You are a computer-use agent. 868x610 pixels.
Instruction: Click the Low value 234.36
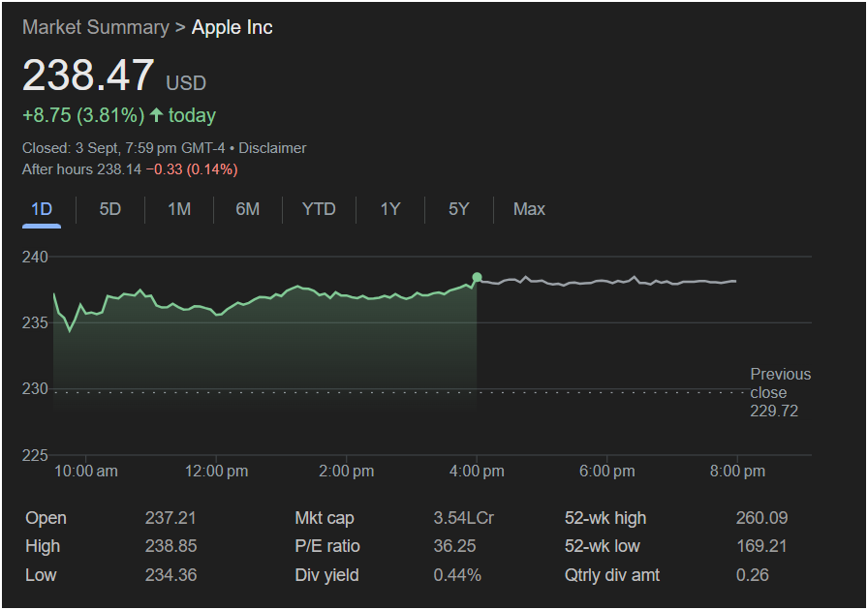click(171, 575)
